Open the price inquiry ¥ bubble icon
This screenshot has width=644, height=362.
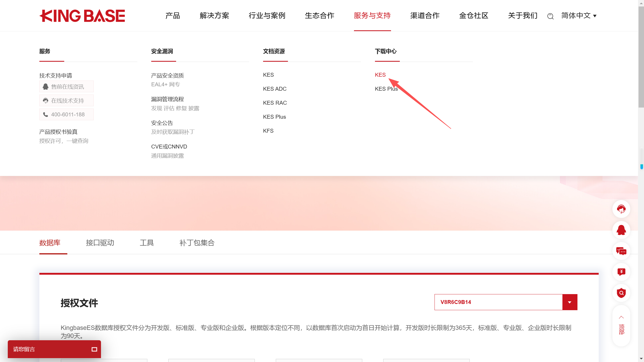click(x=621, y=272)
